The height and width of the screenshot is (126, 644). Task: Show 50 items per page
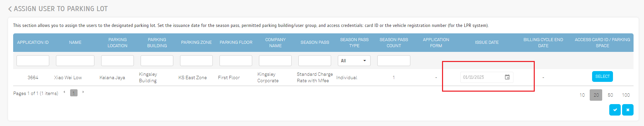point(610,95)
